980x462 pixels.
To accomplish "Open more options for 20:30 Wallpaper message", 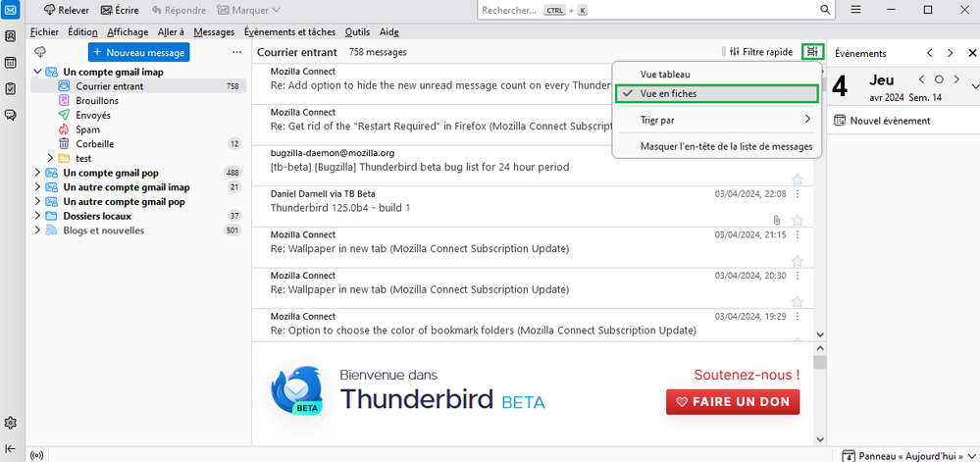I will coord(797,275).
